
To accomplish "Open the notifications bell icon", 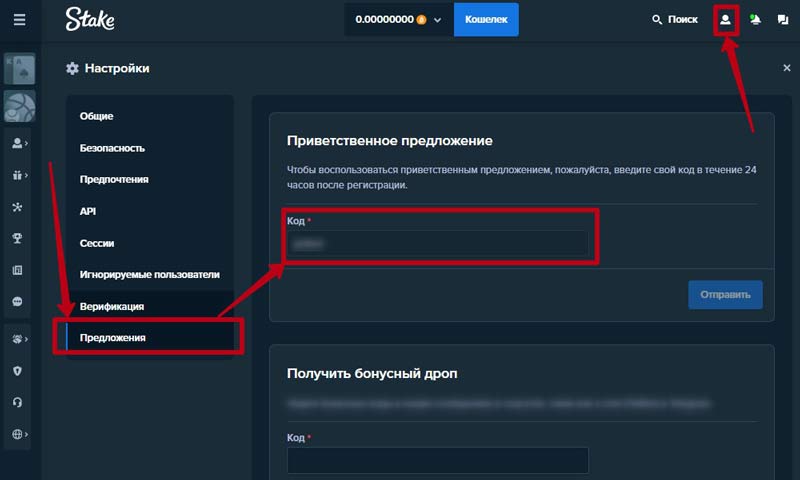I will 755,19.
